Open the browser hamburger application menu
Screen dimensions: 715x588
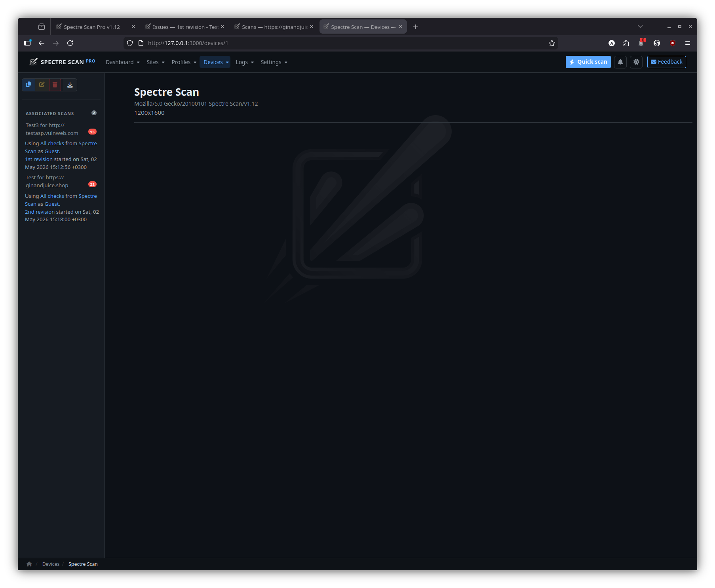[x=688, y=43]
